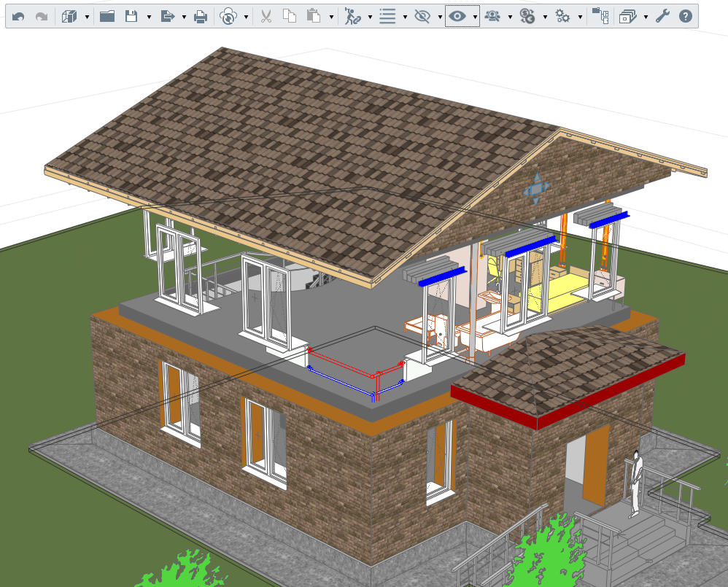Toggle the eye show-visibility icon
The height and width of the screenshot is (587, 728).
click(x=457, y=17)
